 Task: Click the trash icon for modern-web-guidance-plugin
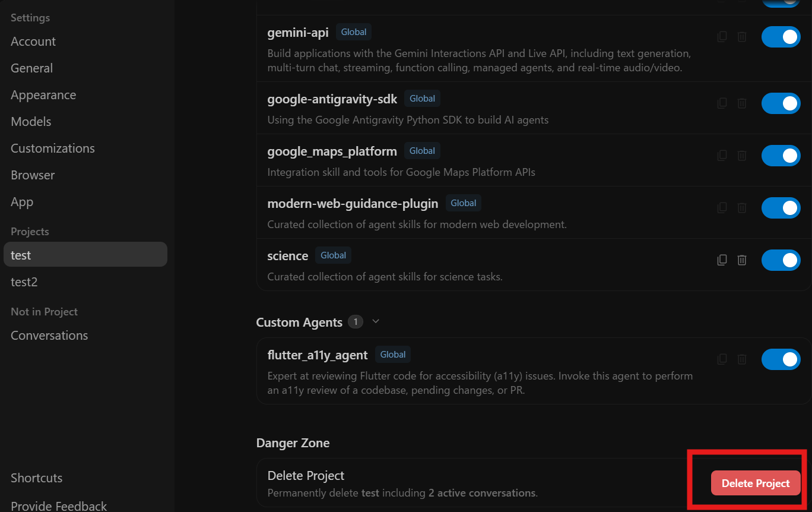point(742,208)
